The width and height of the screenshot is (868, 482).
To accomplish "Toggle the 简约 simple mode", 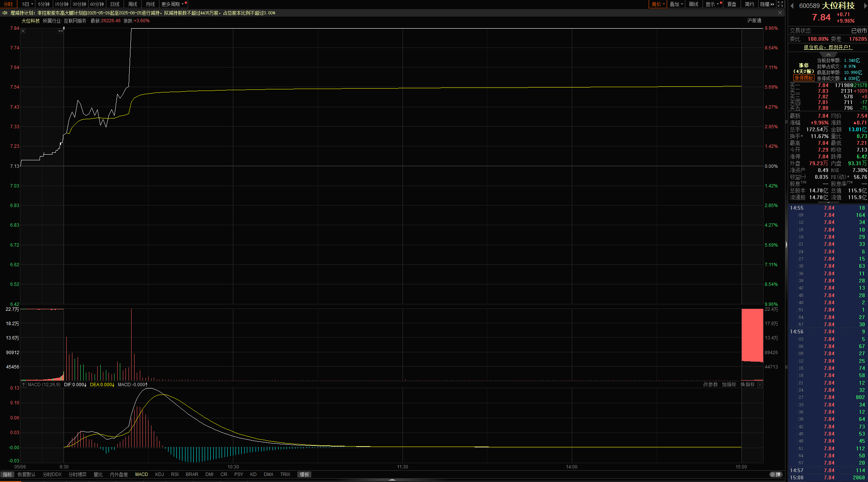I will 749,4.
